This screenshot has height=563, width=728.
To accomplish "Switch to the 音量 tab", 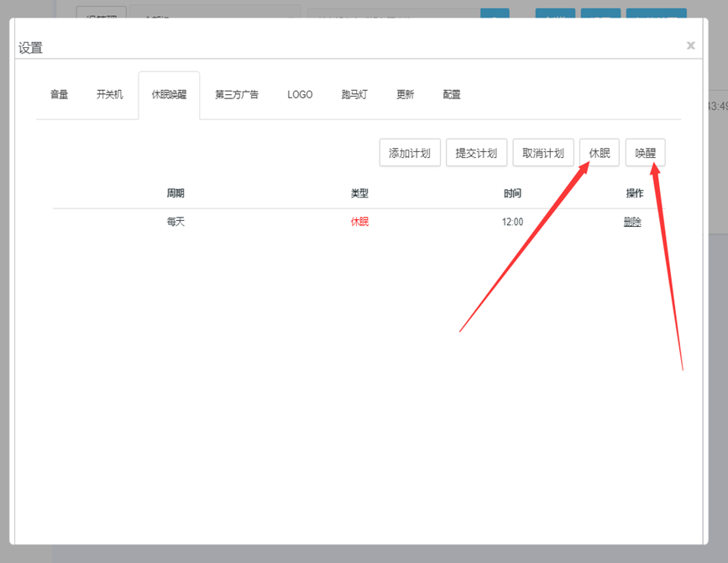I will (59, 95).
